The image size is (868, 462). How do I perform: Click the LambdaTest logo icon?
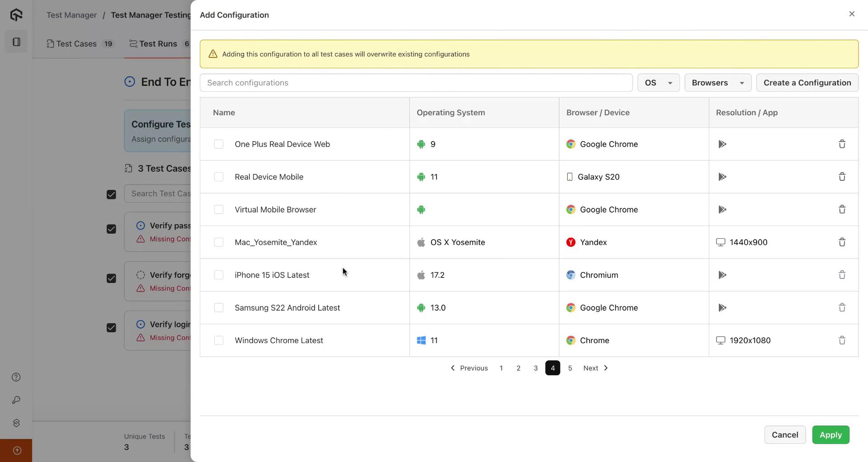pos(16,15)
